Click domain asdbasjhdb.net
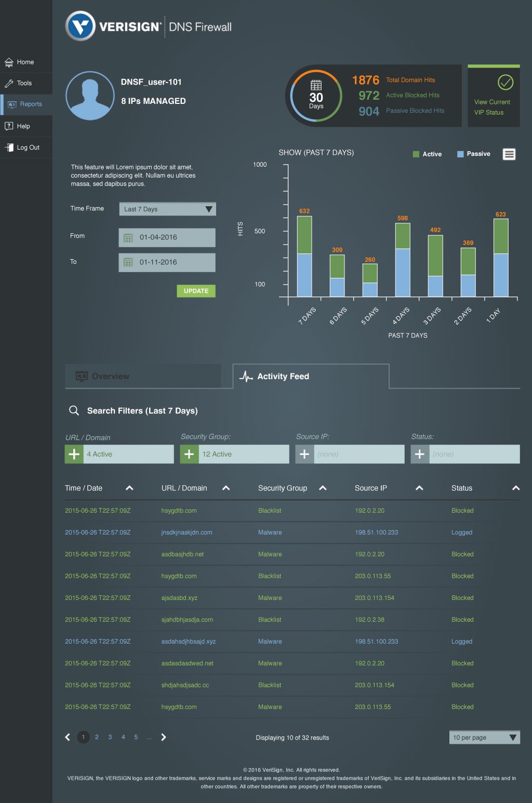 click(182, 554)
